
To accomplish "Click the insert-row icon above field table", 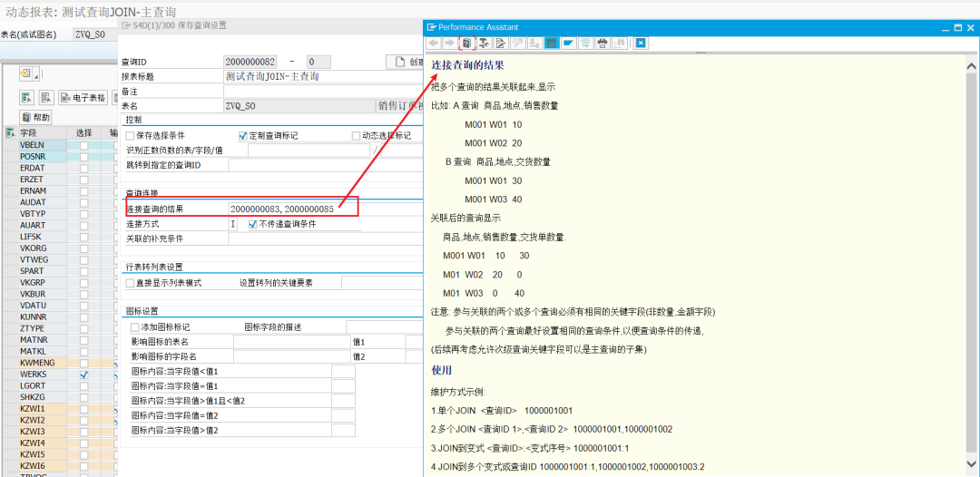I will 25,74.
